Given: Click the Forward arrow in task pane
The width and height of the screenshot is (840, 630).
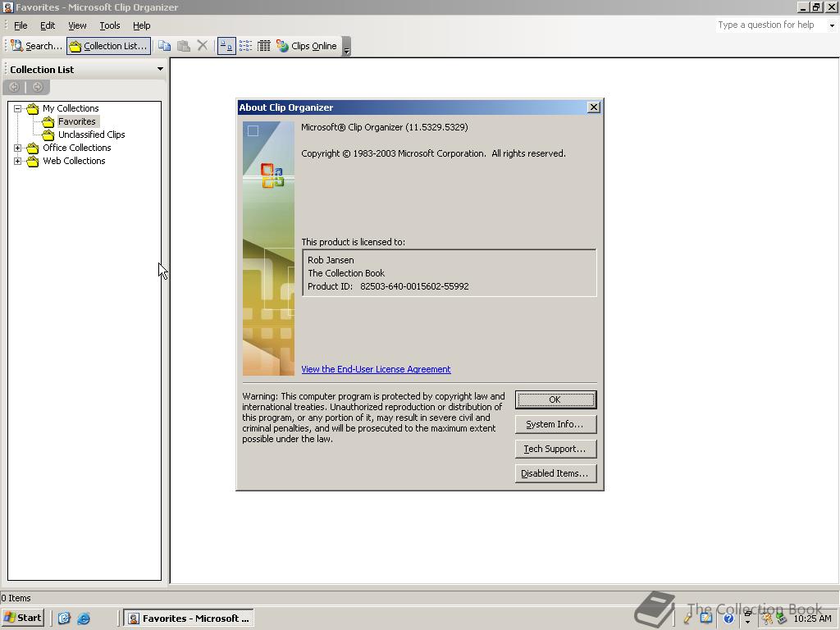Looking at the screenshot, I should point(38,87).
